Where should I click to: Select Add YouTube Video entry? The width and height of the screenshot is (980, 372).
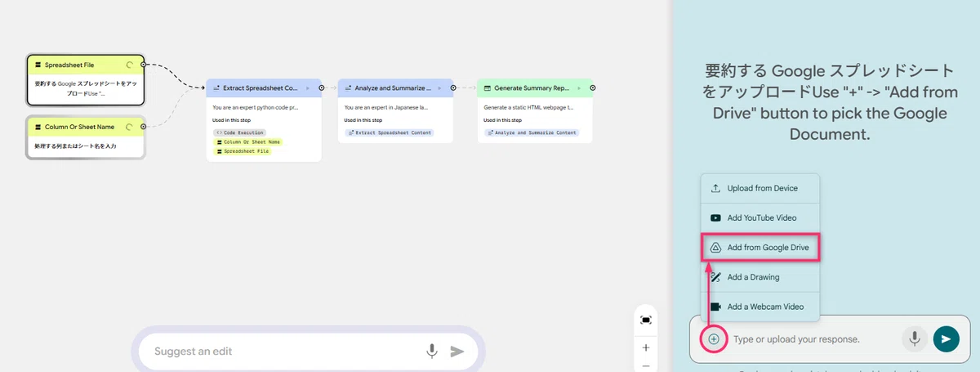point(759,217)
